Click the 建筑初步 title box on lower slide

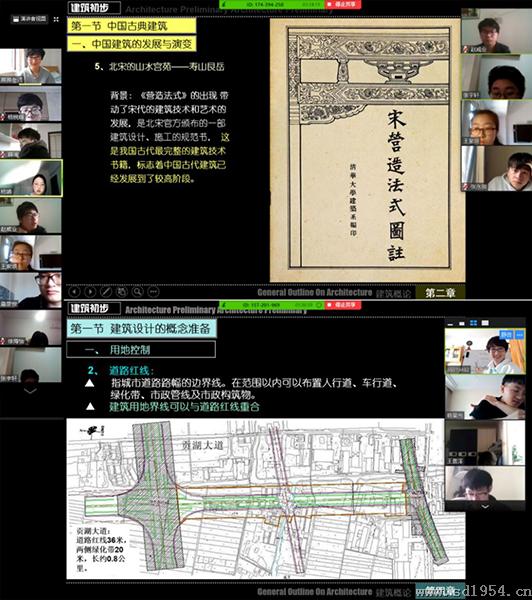[94, 308]
